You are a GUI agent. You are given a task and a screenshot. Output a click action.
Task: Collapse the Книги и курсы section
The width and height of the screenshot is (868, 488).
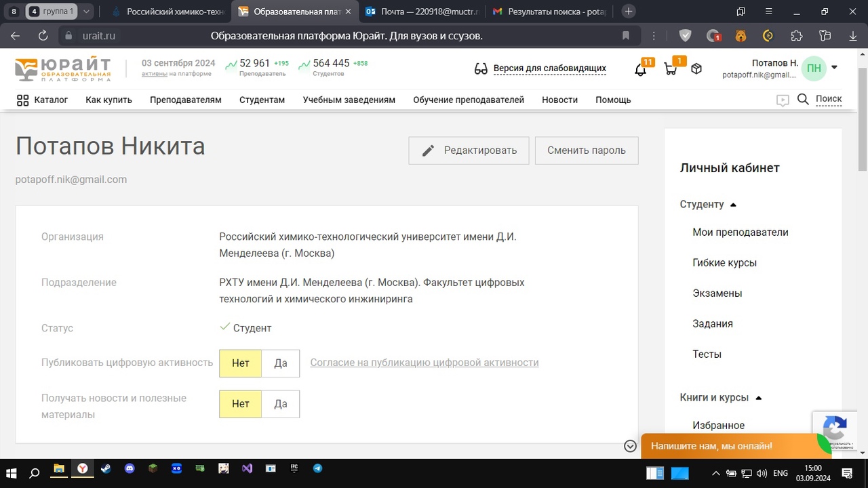[759, 398]
